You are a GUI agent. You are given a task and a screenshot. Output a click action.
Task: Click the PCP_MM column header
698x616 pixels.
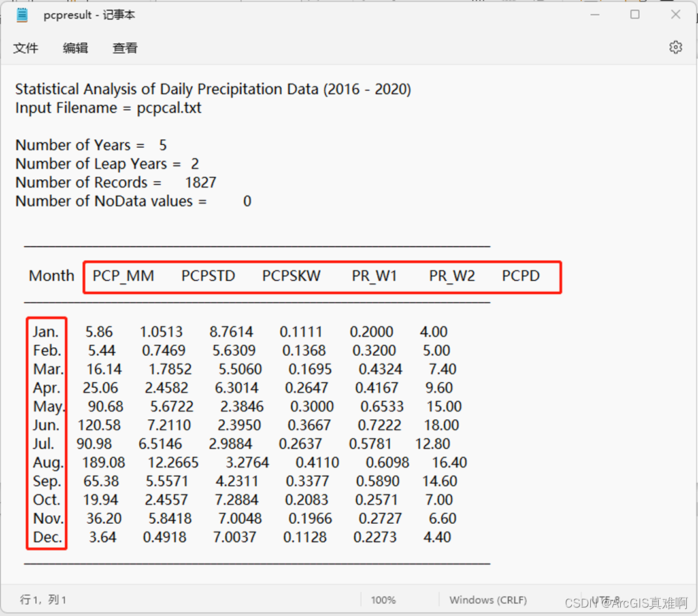(124, 276)
